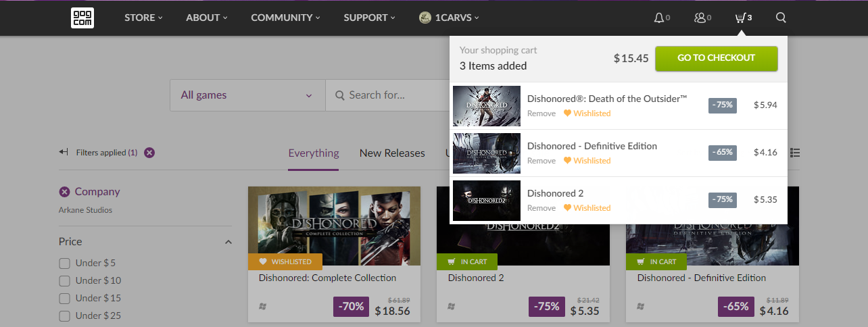Click the Filters applied (1) text

click(107, 153)
